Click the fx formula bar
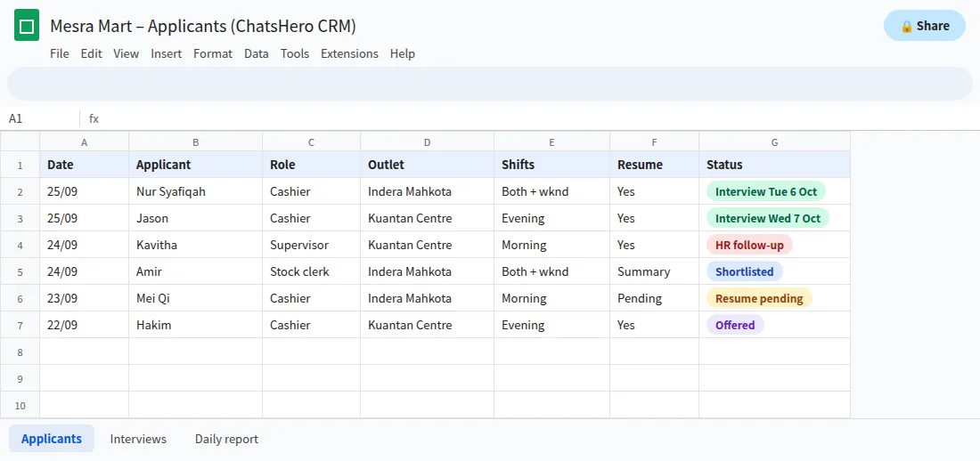 click(x=530, y=118)
